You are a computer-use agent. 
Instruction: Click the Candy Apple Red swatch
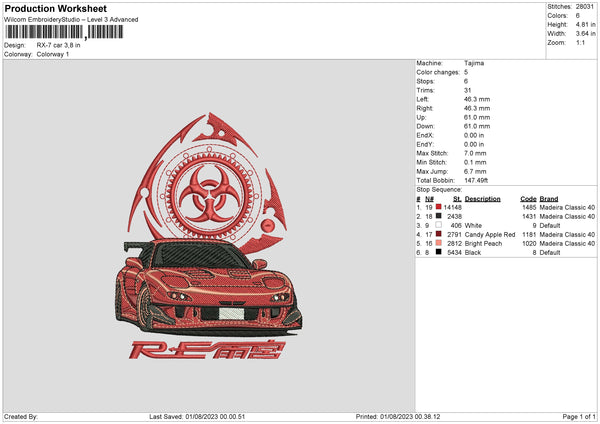coord(439,234)
